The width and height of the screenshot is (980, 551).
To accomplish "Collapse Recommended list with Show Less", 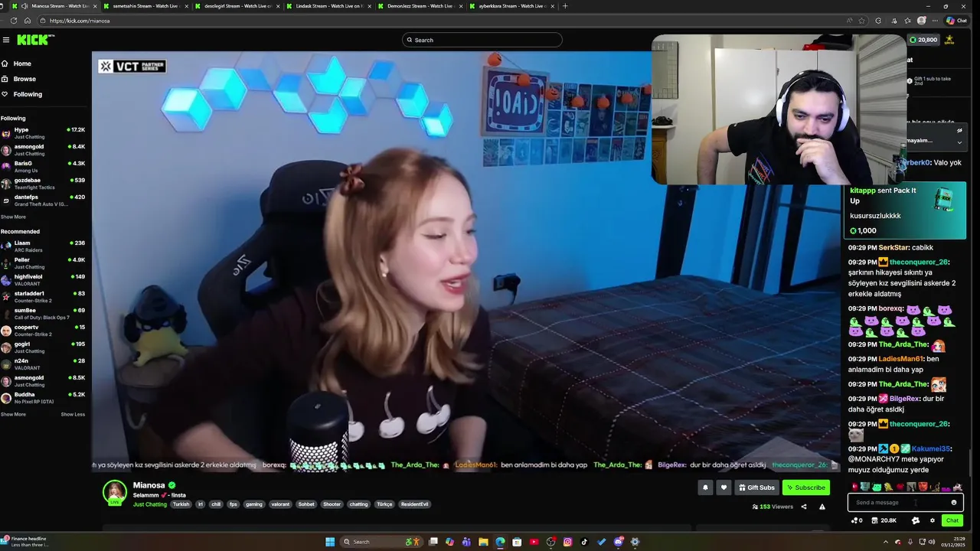I will click(73, 414).
